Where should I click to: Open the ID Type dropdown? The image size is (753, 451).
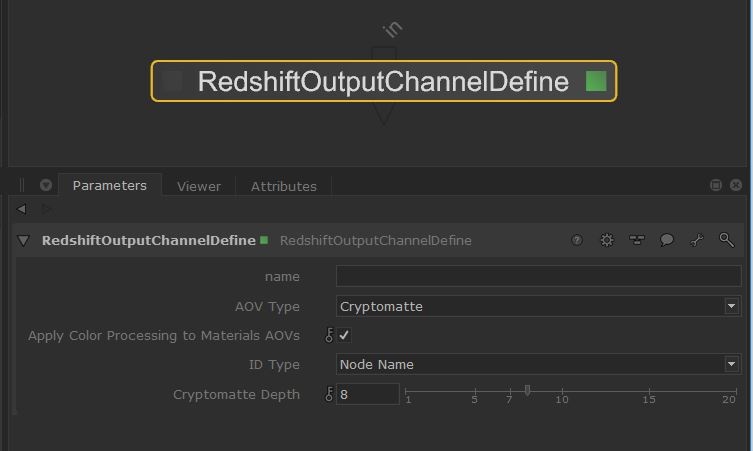[x=538, y=364]
